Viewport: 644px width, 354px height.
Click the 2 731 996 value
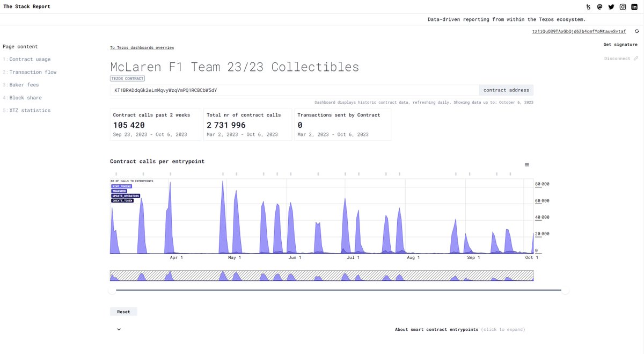(x=226, y=125)
